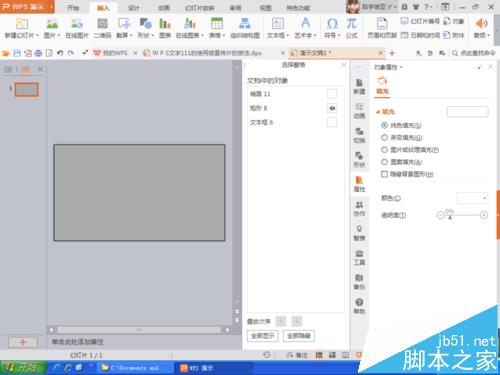Open the 备份 (Backup) sidebar panel
This screenshot has height=375, width=500.
pos(359,282)
